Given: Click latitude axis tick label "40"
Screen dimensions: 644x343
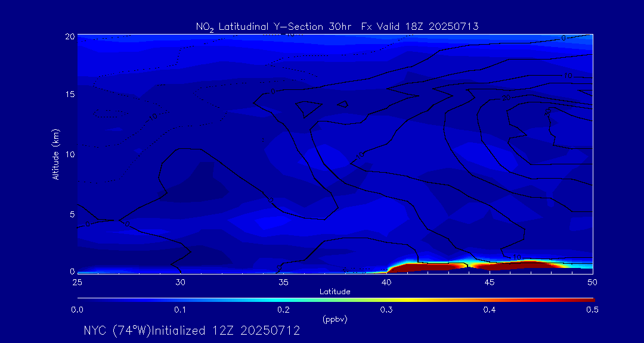Looking at the screenshot, I should coord(386,282).
